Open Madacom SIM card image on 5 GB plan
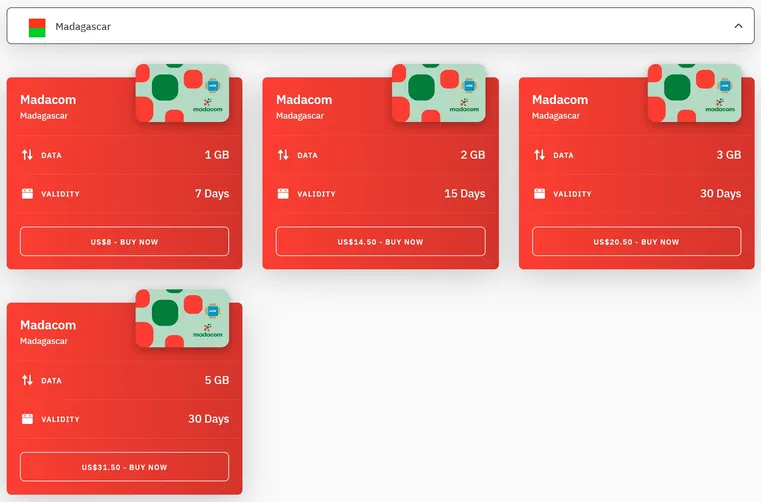Viewport: 761px width, 502px height. 182,318
